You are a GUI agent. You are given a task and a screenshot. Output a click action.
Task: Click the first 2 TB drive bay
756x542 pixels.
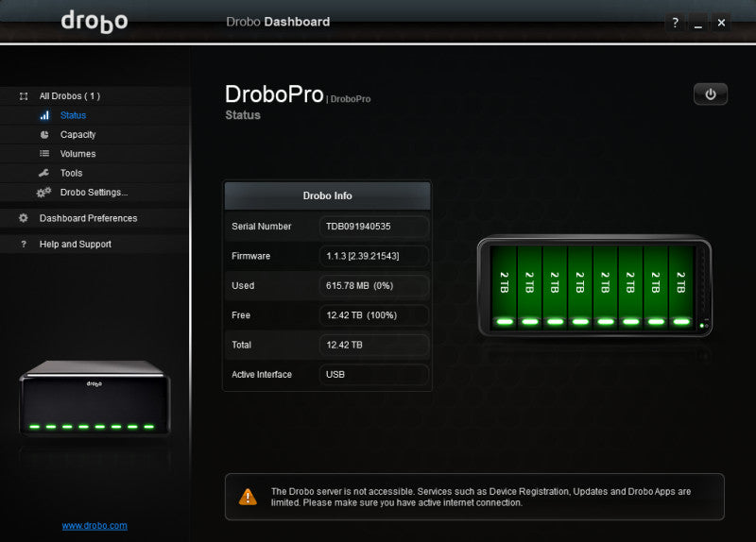pyautogui.click(x=504, y=288)
